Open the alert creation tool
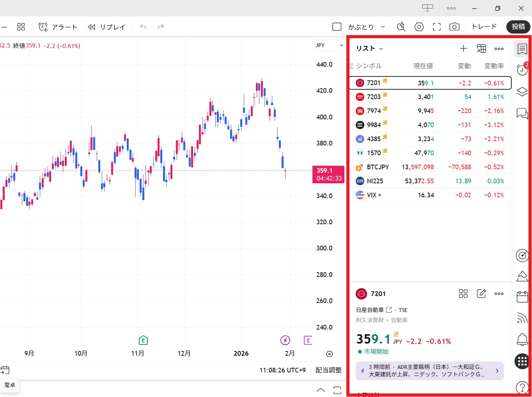The image size is (532, 397). 58,27
